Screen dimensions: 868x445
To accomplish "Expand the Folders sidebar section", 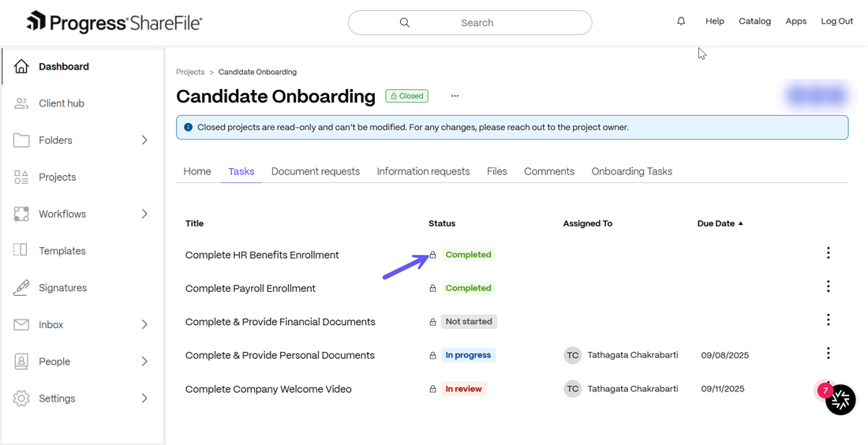I will click(144, 140).
